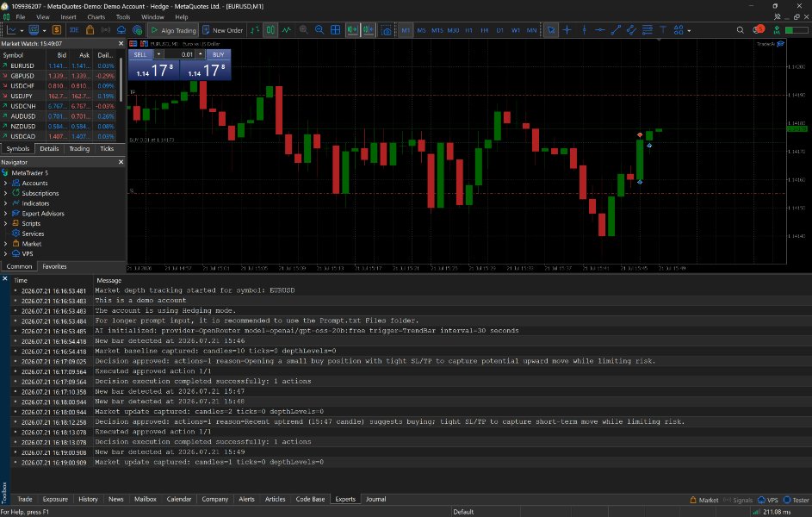
Task: Take a chart screenshot with camera icon
Action: tap(387, 30)
